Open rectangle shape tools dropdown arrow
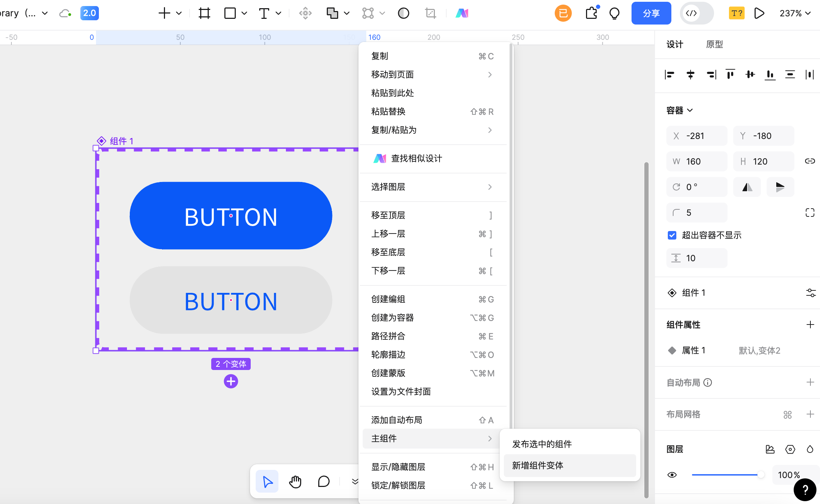The width and height of the screenshot is (820, 504). [x=244, y=14]
